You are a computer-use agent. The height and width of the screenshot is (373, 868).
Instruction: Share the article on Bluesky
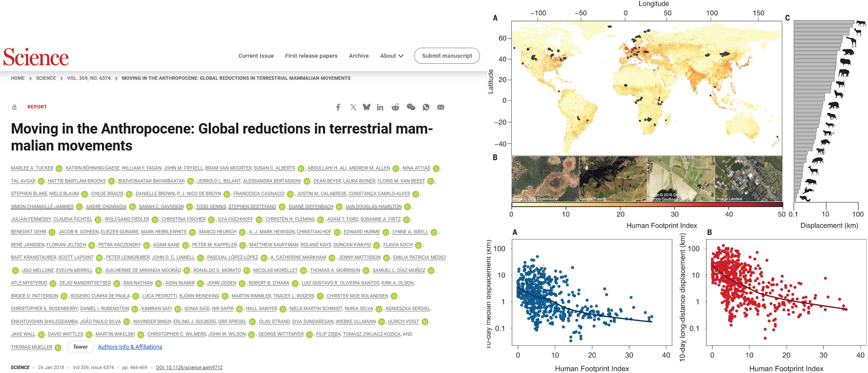tap(367, 107)
